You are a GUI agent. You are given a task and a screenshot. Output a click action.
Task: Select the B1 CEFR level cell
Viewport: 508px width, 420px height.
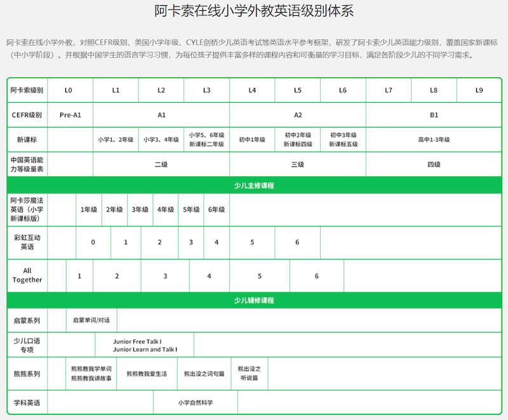[434, 115]
